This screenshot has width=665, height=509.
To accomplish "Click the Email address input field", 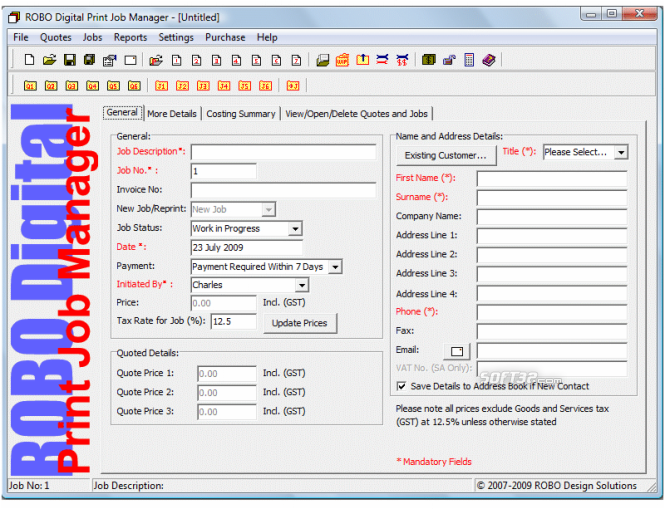I will pyautogui.click(x=551, y=350).
